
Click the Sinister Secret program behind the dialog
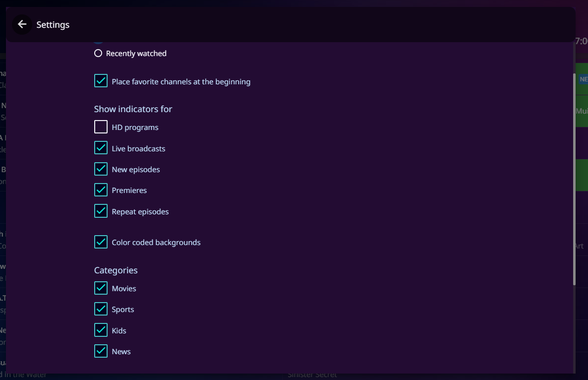click(312, 376)
